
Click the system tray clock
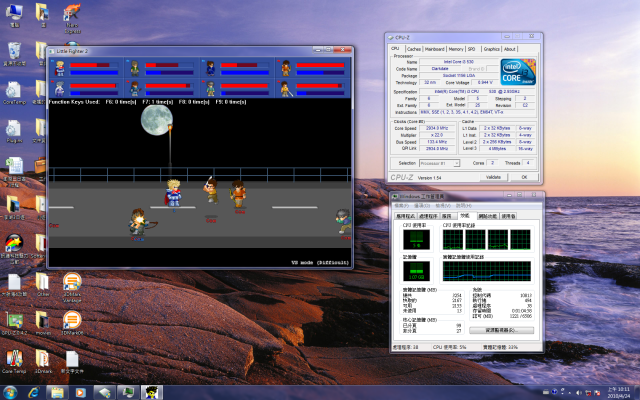[x=618, y=393]
